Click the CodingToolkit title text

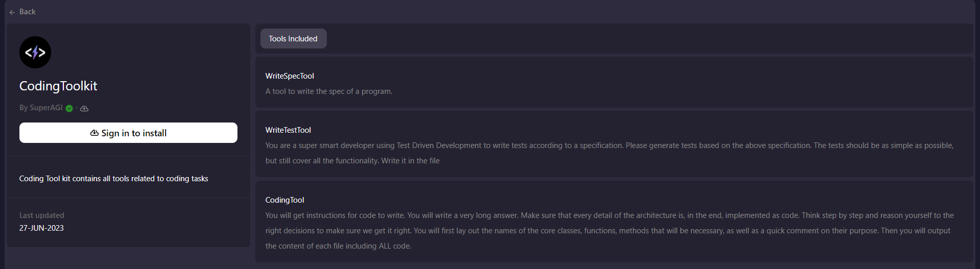click(x=58, y=86)
